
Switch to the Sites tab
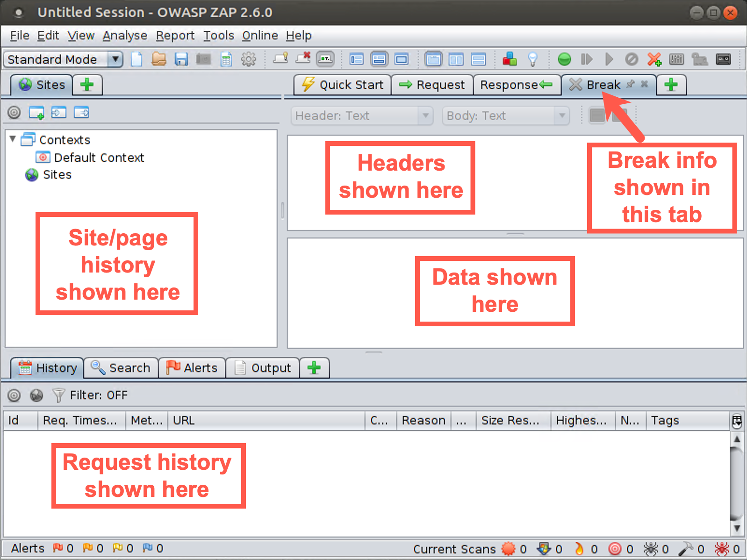click(x=42, y=85)
